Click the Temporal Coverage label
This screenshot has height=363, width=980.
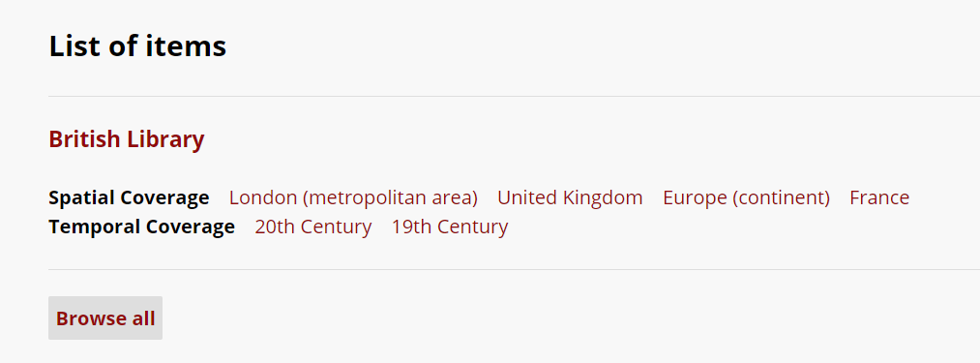point(142,227)
